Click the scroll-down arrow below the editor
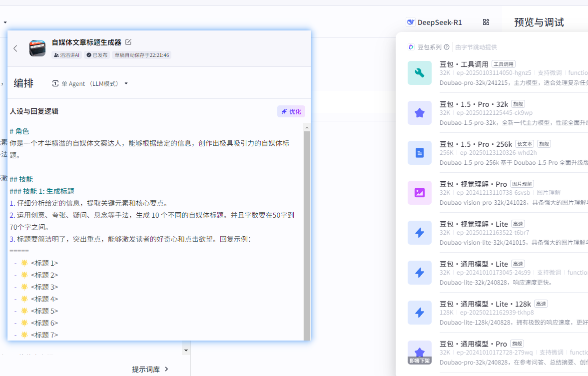This screenshot has height=376, width=588. [x=186, y=351]
